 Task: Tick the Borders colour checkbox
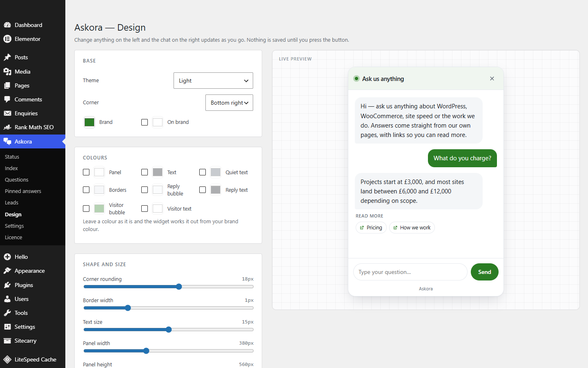(86, 190)
